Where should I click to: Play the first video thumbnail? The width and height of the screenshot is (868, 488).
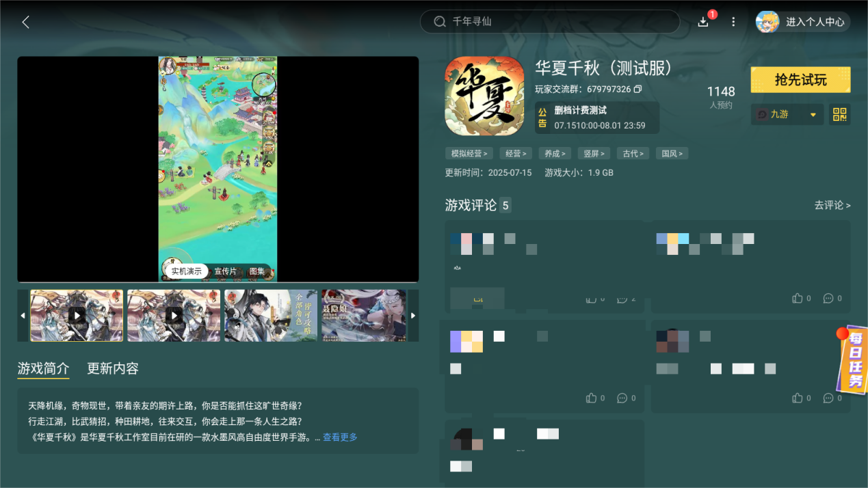(x=77, y=315)
